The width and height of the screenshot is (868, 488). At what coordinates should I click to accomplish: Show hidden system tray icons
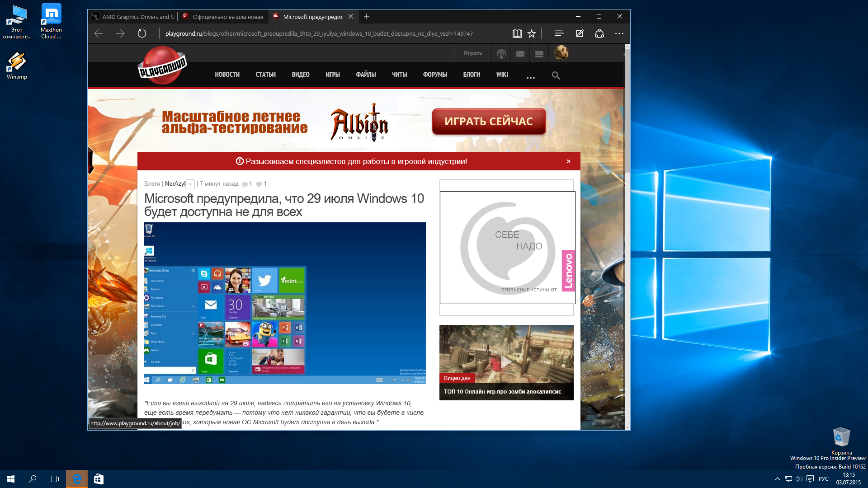click(777, 479)
